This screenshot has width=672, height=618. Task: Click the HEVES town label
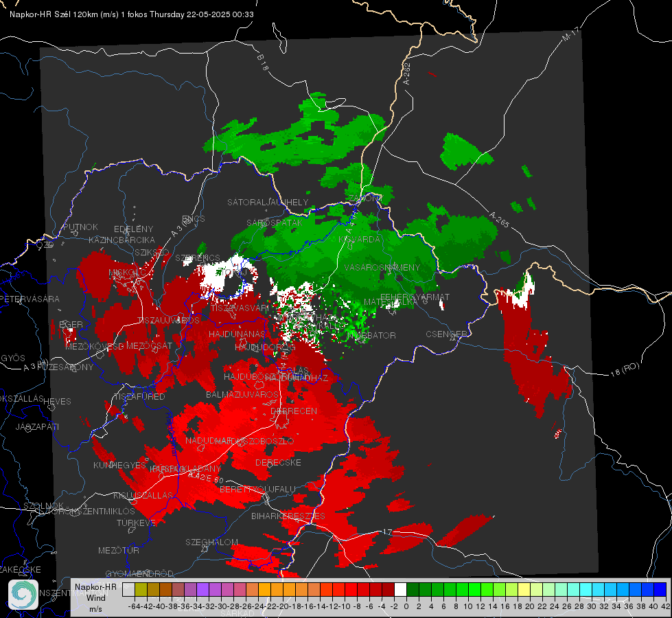click(58, 402)
